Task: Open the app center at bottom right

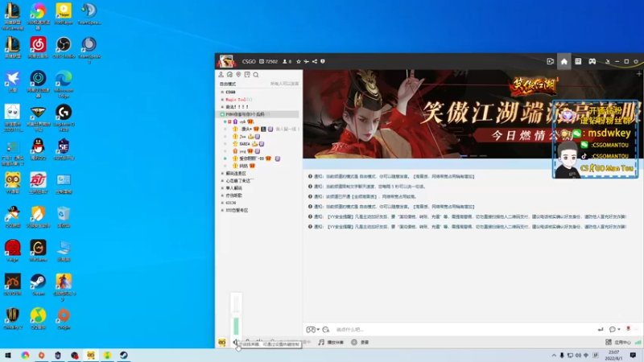Action: coord(618,343)
